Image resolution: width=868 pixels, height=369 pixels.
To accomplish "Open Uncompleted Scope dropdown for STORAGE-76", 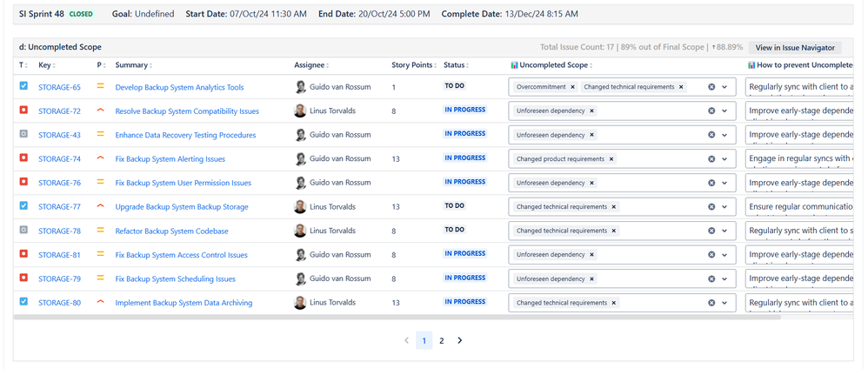I will [x=724, y=183].
